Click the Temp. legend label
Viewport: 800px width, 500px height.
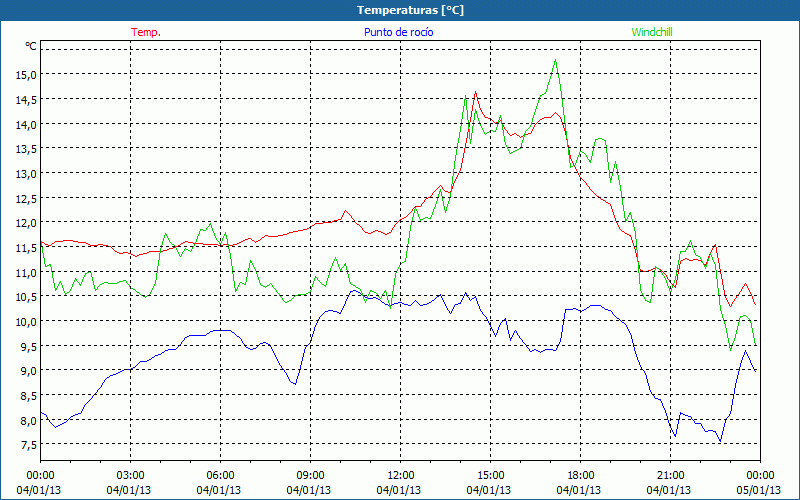(x=146, y=32)
